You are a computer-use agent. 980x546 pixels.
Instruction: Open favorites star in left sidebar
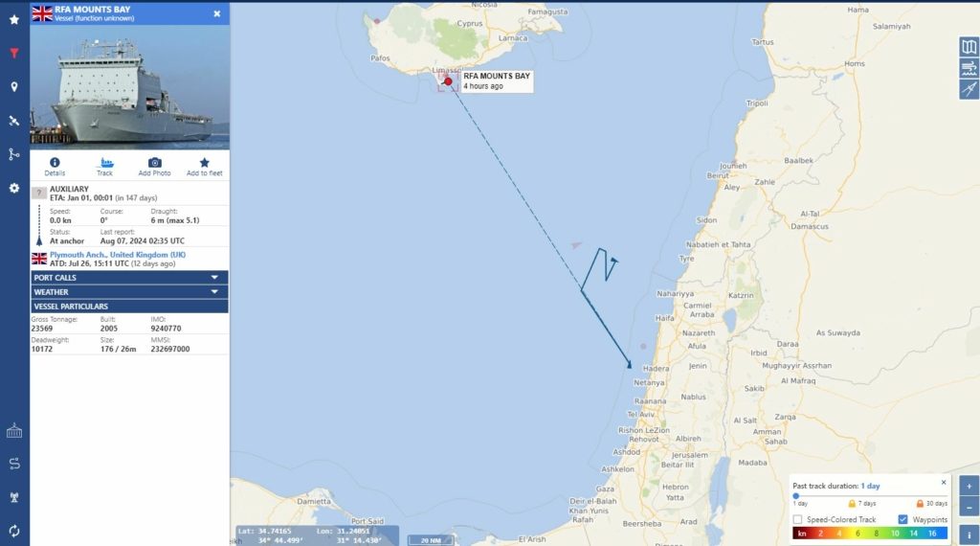(x=13, y=20)
